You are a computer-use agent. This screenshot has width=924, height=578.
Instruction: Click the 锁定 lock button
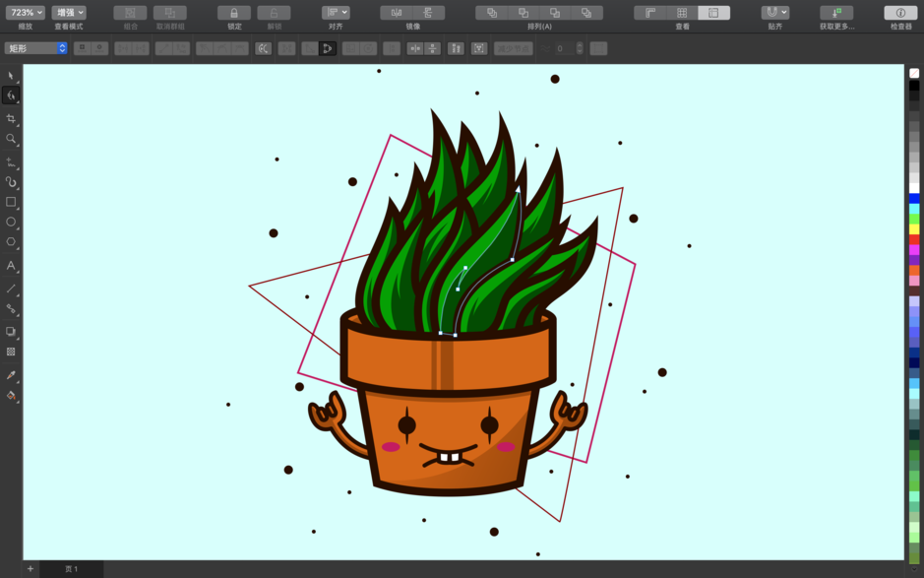point(232,13)
